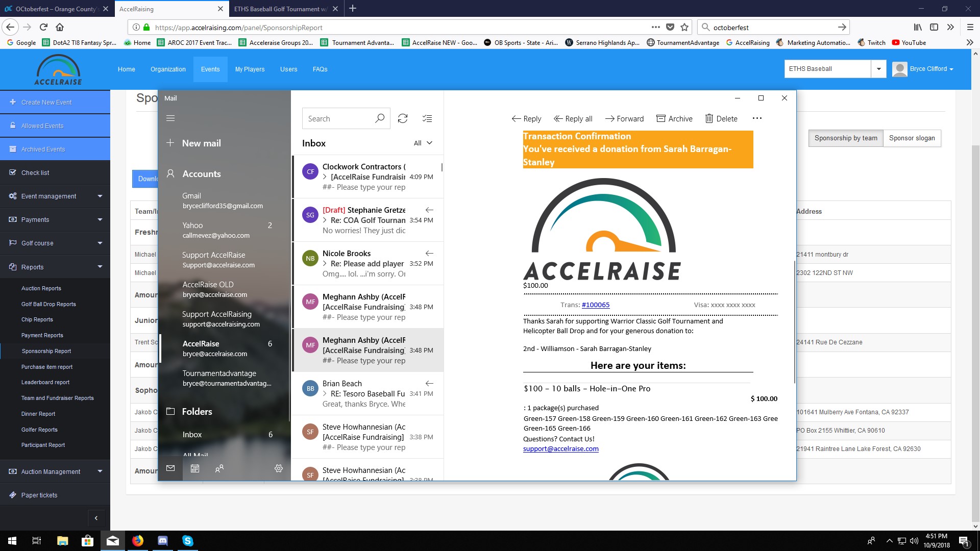The height and width of the screenshot is (551, 980).
Task: Enter selection mode in Mail list
Action: pyautogui.click(x=427, y=118)
